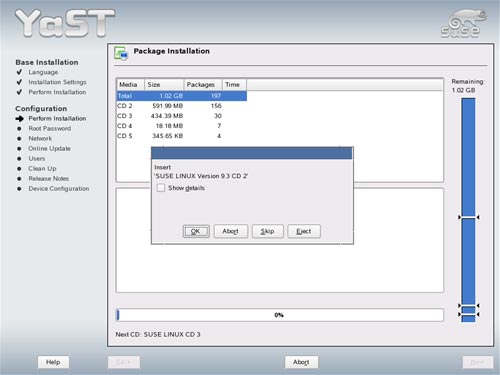This screenshot has height=375, width=500.
Task: Open the Help button at bottom left
Action: [53, 362]
